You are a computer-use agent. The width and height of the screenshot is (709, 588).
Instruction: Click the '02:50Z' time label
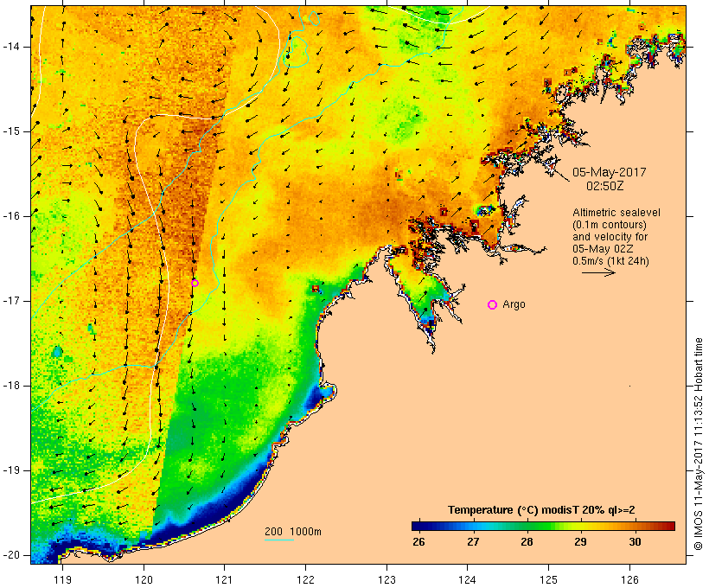tap(605, 186)
